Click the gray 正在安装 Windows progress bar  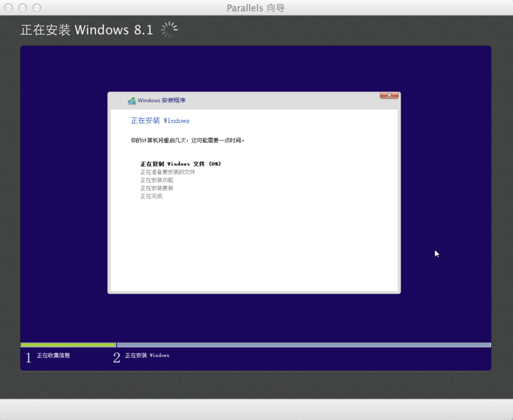[x=304, y=345]
